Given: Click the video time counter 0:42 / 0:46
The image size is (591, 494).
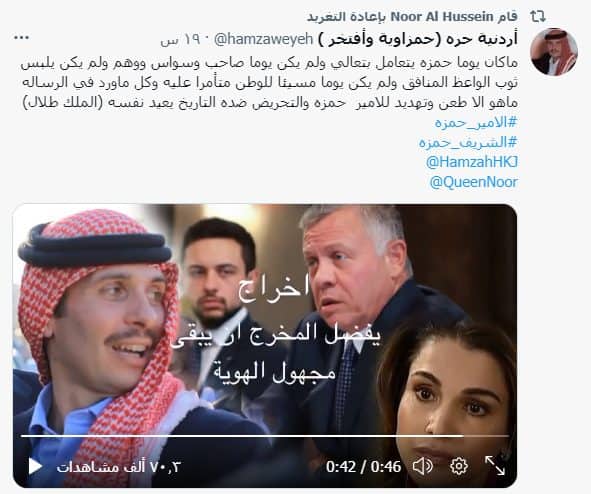Looking at the screenshot, I should [x=363, y=467].
